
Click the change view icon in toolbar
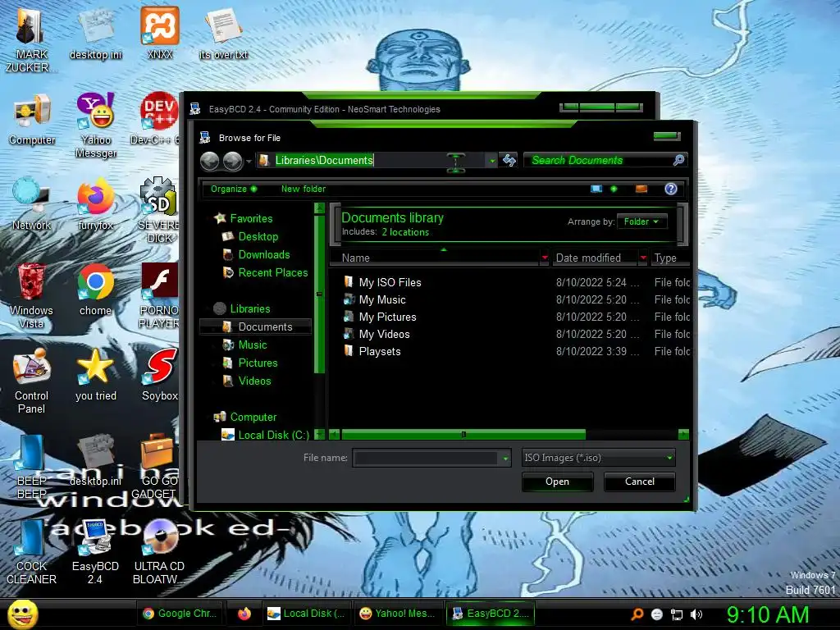tap(596, 189)
